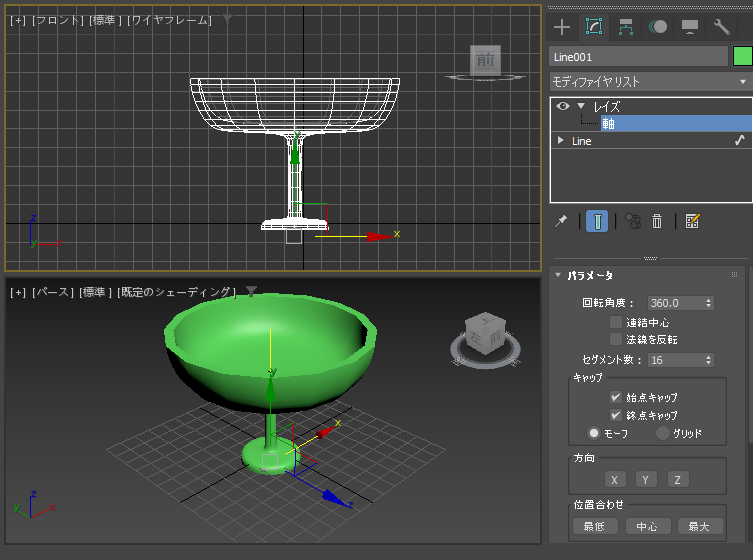The height and width of the screenshot is (560, 753).
Task: Click the 最大 align button
Action: [x=699, y=526]
